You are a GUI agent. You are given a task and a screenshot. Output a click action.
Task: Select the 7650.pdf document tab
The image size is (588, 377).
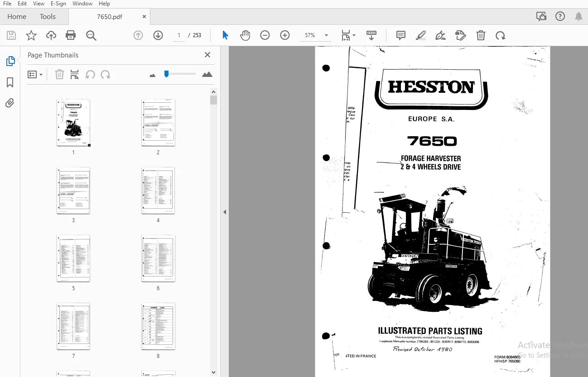[x=109, y=17]
